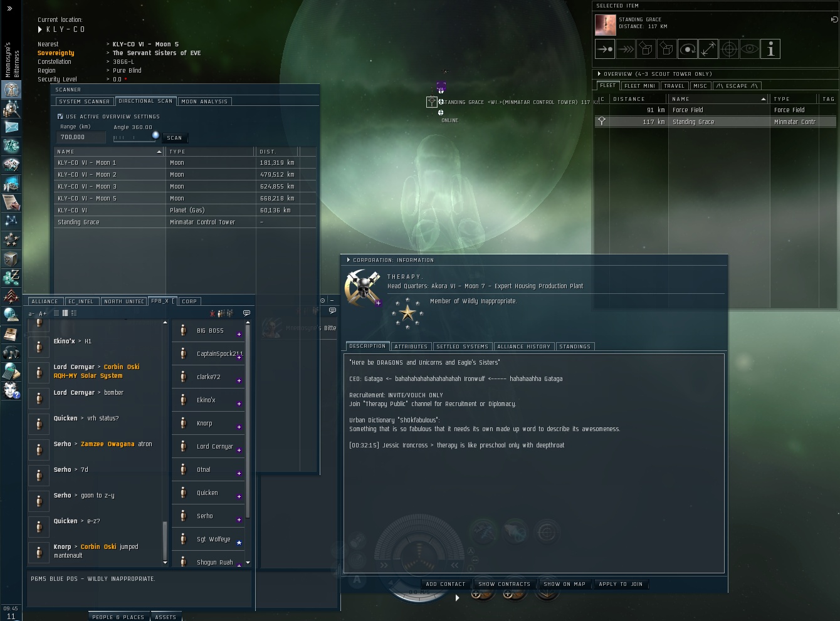The height and width of the screenshot is (621, 840).
Task: Open the Attributes tab in corporation info
Action: pos(411,347)
